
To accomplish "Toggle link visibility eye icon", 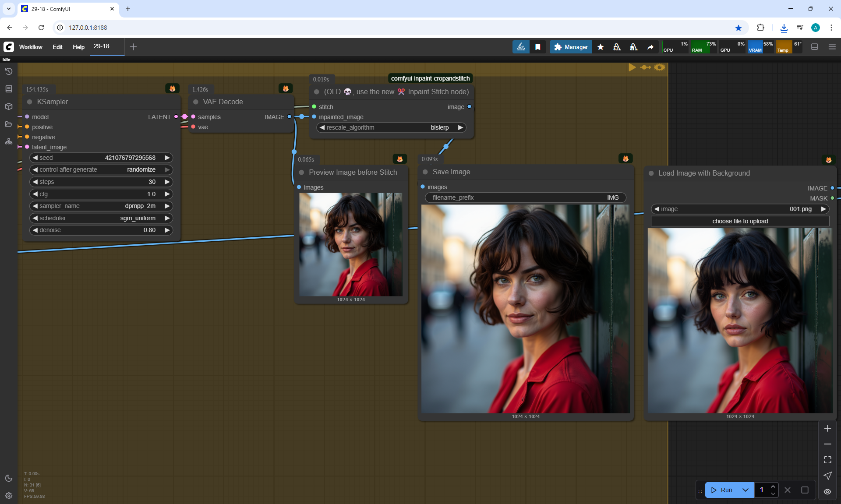I will 827,491.
